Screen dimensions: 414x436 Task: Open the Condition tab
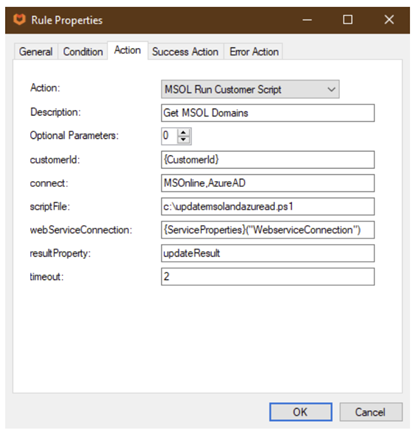(83, 52)
